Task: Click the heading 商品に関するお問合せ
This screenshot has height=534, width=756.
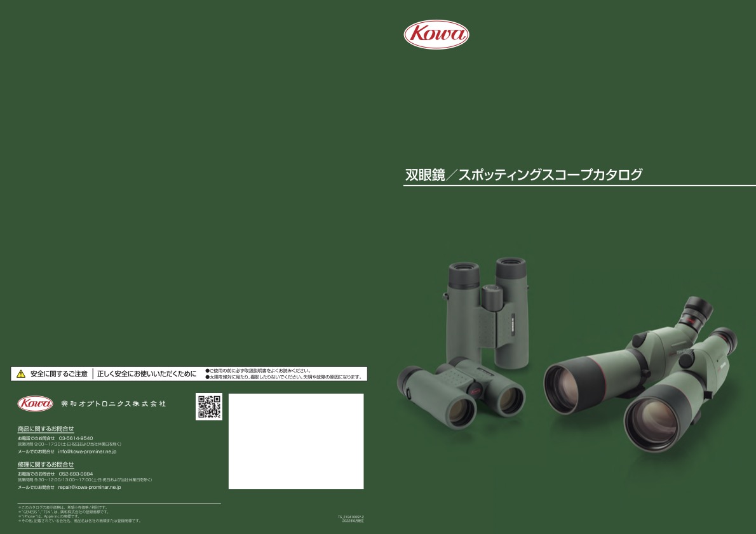Action: 46,429
